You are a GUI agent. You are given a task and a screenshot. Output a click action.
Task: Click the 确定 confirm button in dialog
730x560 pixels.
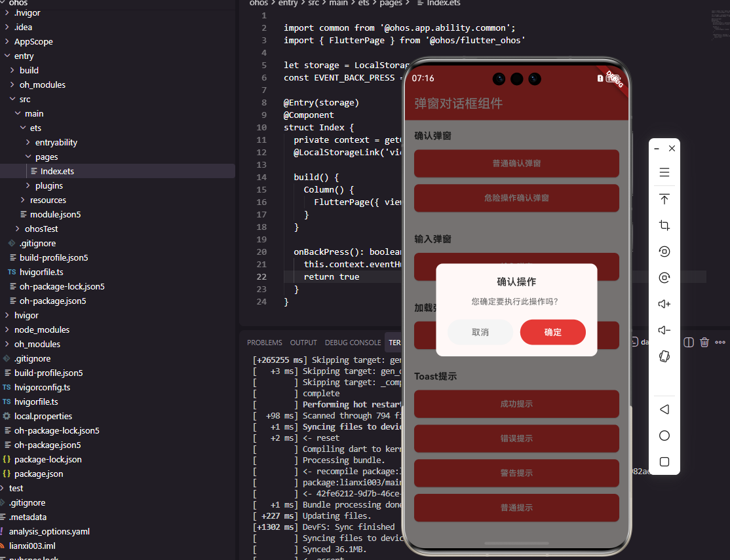point(552,332)
